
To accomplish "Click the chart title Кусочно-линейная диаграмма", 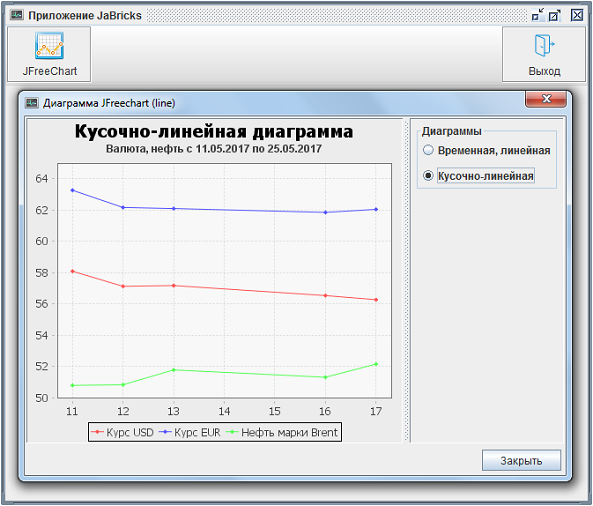I will (214, 132).
